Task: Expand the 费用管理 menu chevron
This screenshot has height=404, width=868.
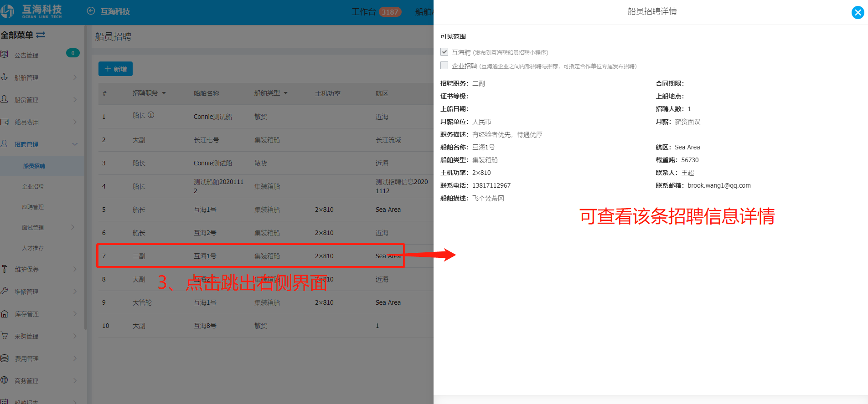Action: point(75,358)
